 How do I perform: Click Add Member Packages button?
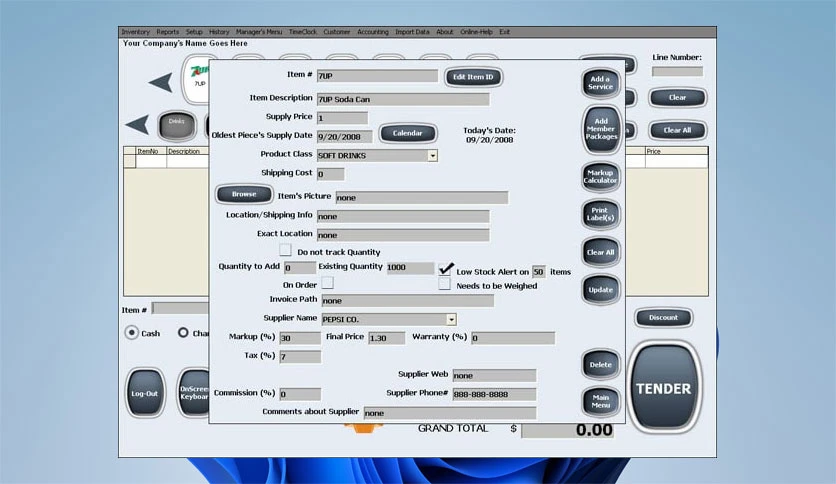coord(601,129)
